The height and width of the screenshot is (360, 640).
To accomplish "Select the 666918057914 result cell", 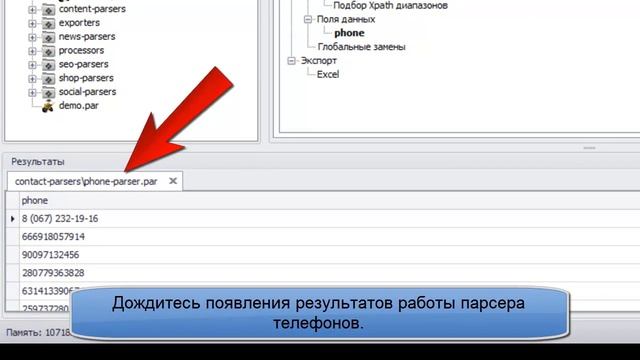I will pos(53,237).
